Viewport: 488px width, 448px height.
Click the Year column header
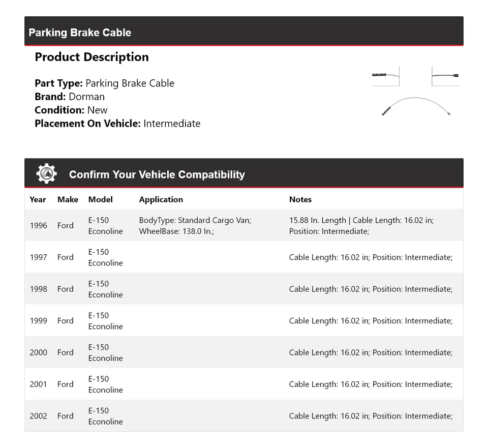click(x=38, y=199)
